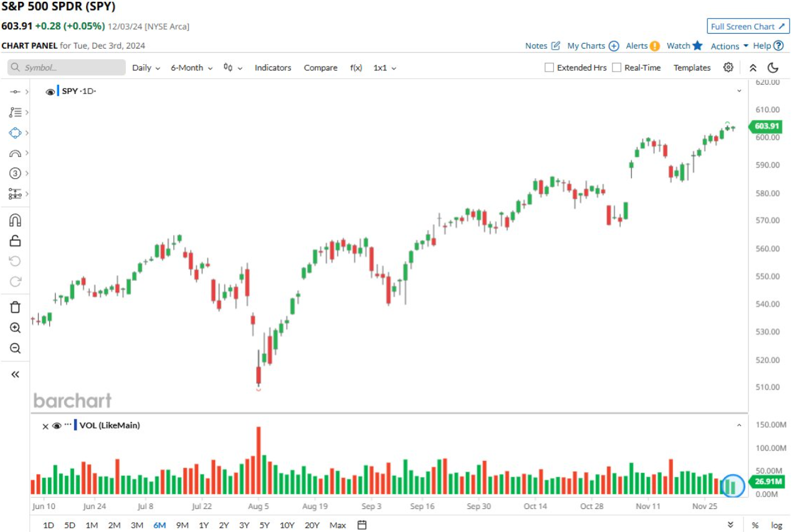Open chart settings gear icon

click(728, 67)
